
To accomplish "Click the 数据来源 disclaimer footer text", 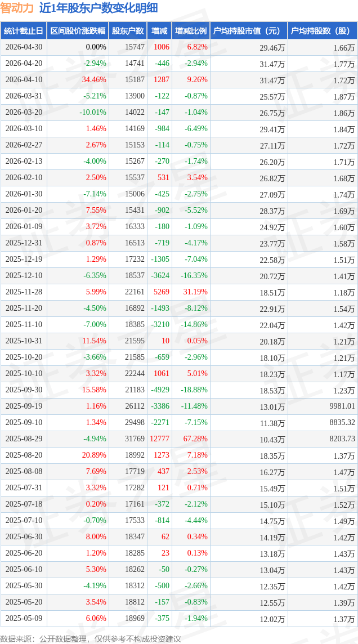I will coord(90,638).
